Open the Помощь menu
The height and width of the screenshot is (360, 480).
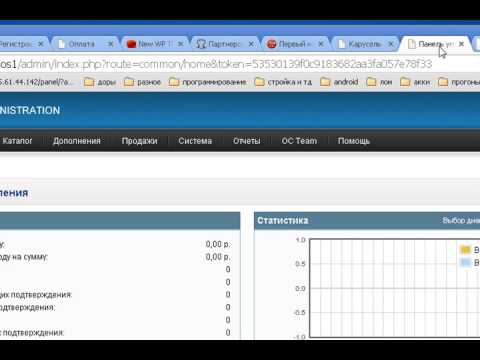(354, 141)
